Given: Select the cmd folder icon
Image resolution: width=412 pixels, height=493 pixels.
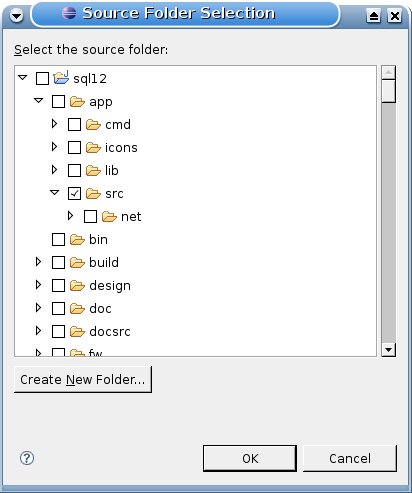Looking at the screenshot, I should (93, 125).
